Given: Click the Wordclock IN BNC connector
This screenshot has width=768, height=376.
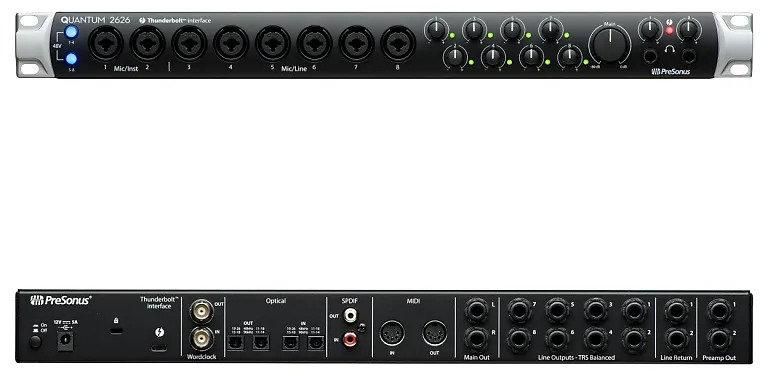Looking at the screenshot, I should 202,338.
